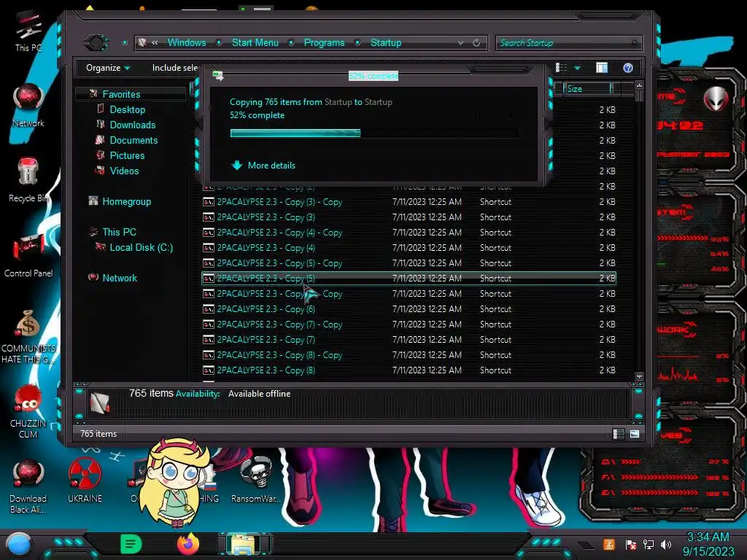Go to Desktop in Favorites

(x=127, y=109)
